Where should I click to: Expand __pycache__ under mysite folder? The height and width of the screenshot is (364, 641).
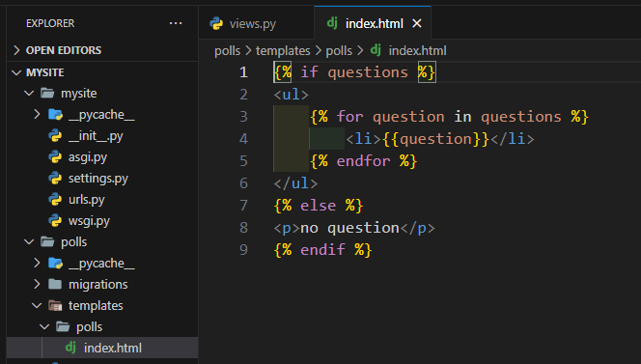click(37, 114)
